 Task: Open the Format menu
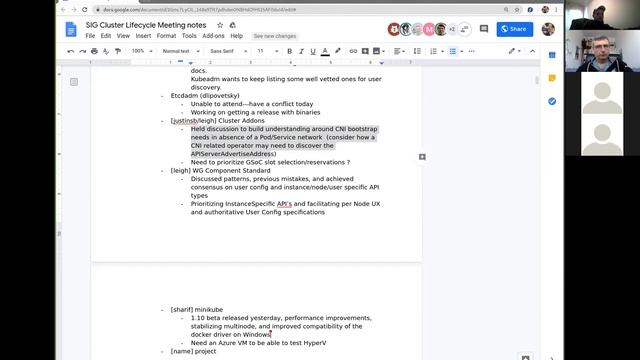167,36
